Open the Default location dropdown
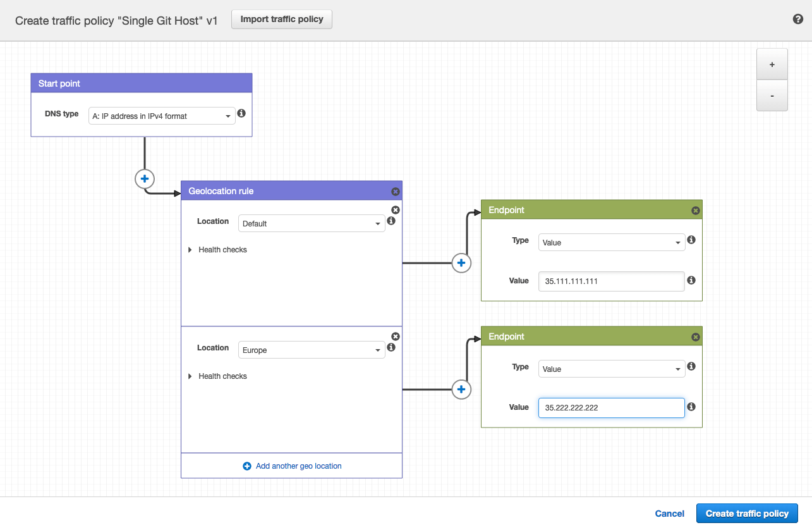This screenshot has width=812, height=530. click(x=311, y=223)
